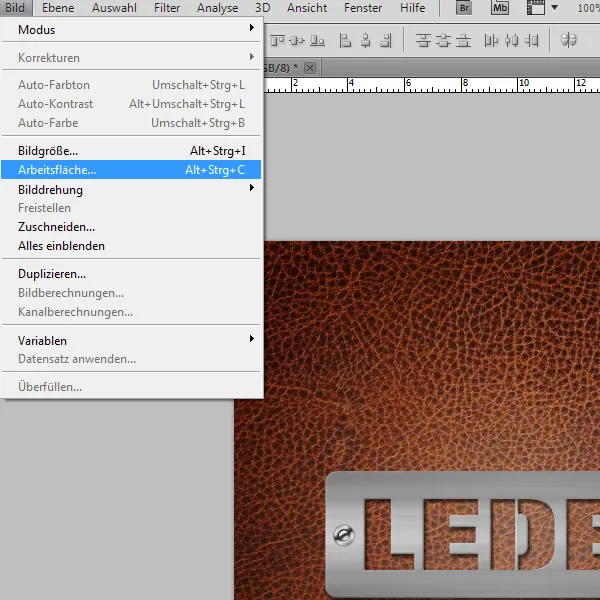Launch Adobe Bridge via the Br icon
The width and height of the screenshot is (600, 600).
point(464,8)
